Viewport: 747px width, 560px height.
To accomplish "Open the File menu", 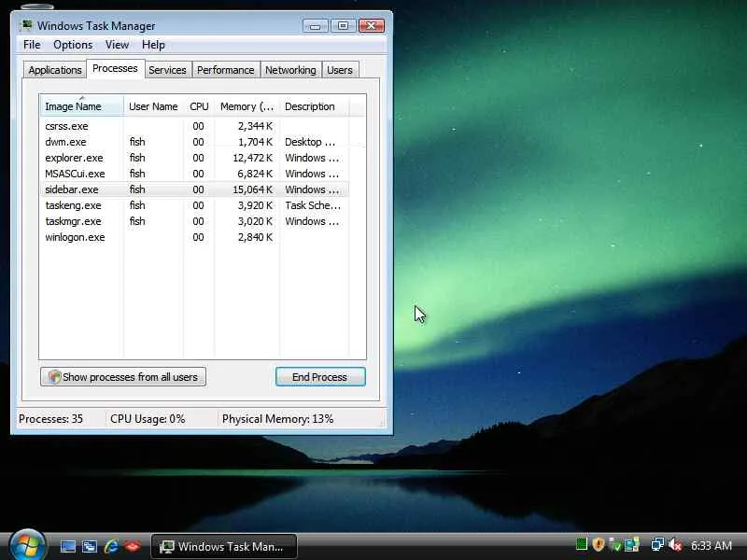I will 32,45.
